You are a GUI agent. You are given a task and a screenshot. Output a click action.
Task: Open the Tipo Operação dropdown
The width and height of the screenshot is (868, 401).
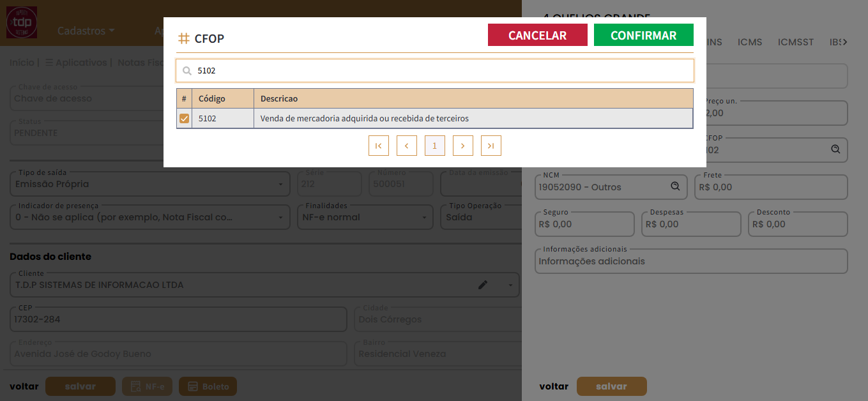click(481, 217)
